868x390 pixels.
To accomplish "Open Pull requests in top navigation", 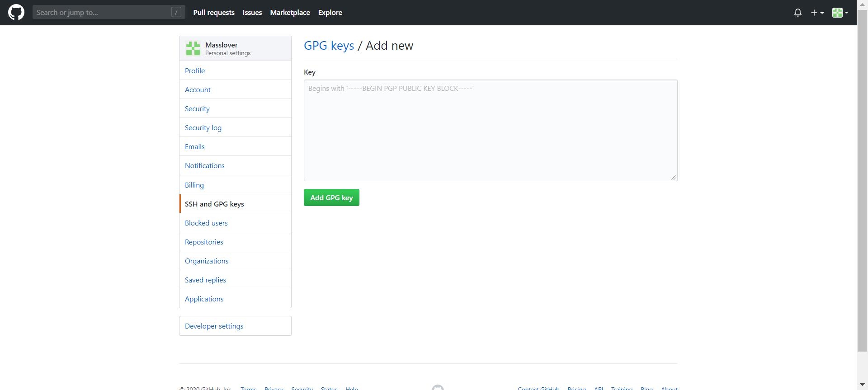I will click(x=214, y=13).
